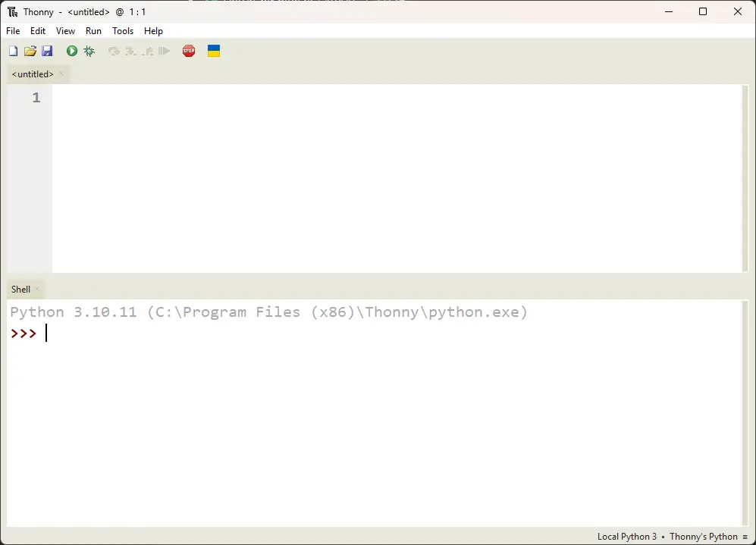Run current script with green play button
This screenshot has height=545, width=756.
72,51
